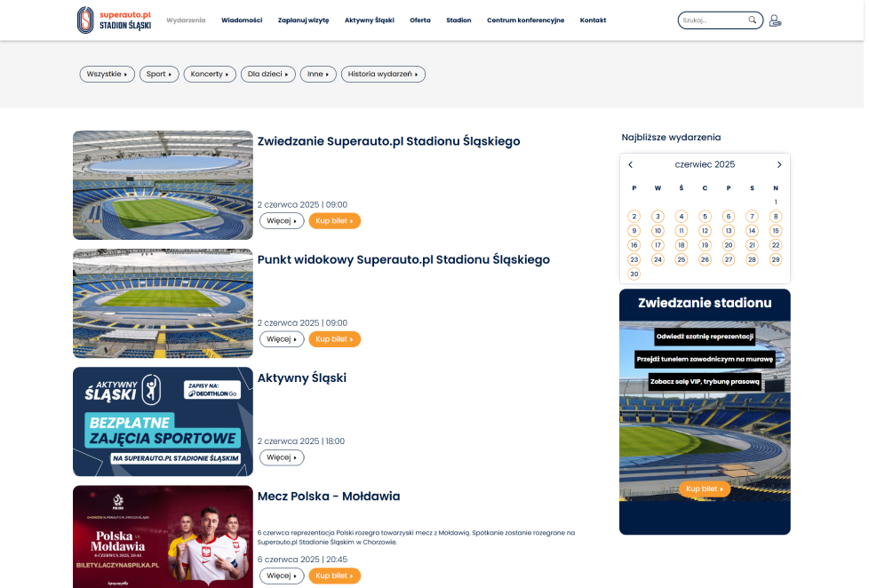
Task: Filter events by Sport category
Action: [158, 75]
